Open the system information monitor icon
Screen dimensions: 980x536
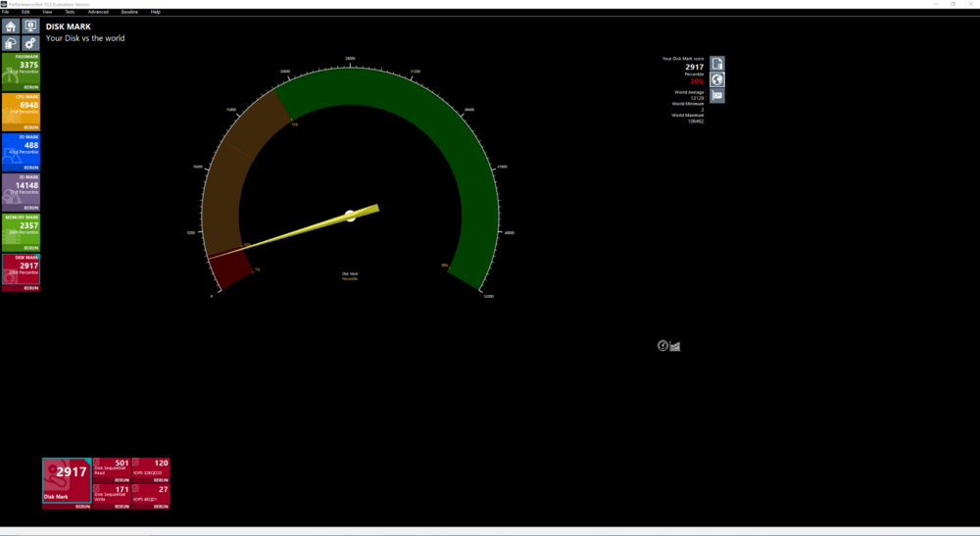pyautogui.click(x=30, y=26)
